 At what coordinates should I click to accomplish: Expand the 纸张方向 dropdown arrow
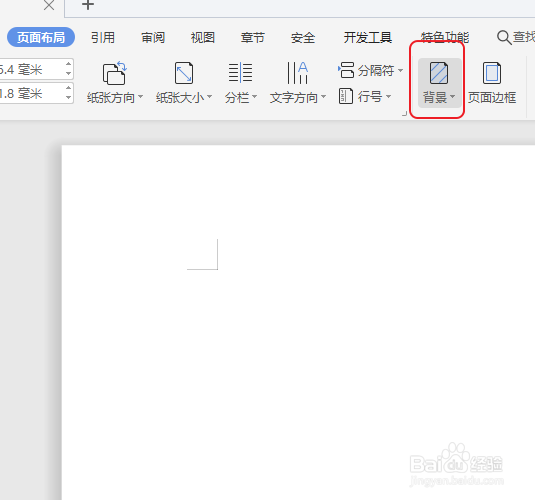[140, 97]
